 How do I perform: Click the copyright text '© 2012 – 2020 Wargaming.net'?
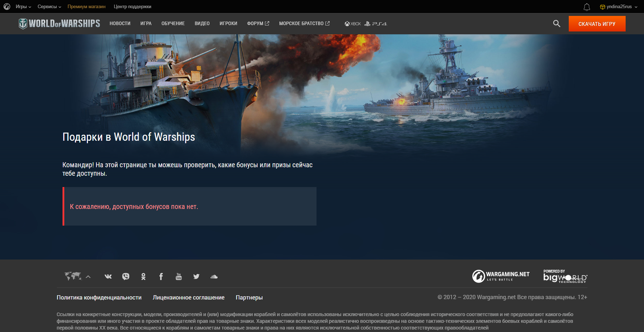[477, 297]
